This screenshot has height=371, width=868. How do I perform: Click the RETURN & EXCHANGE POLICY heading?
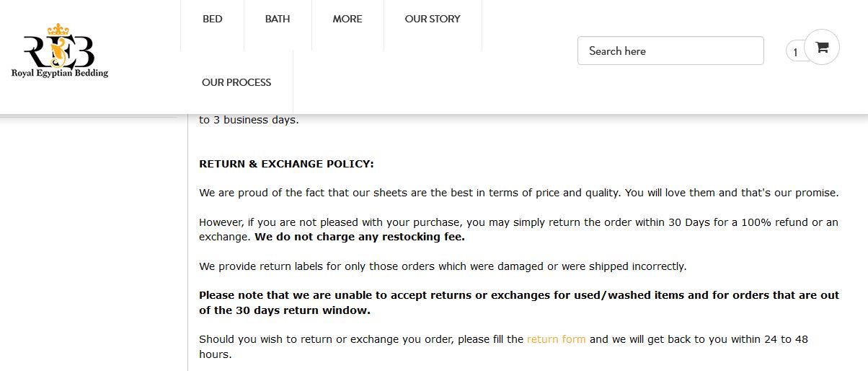click(287, 164)
